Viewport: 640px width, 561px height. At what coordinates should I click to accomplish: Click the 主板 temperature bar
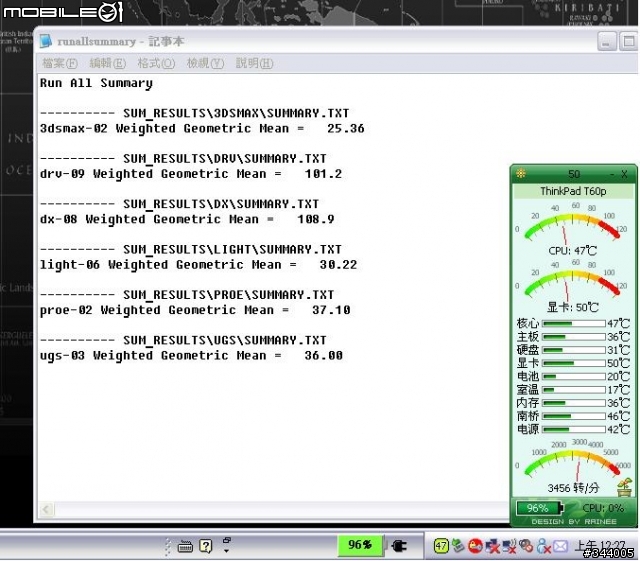573,337
